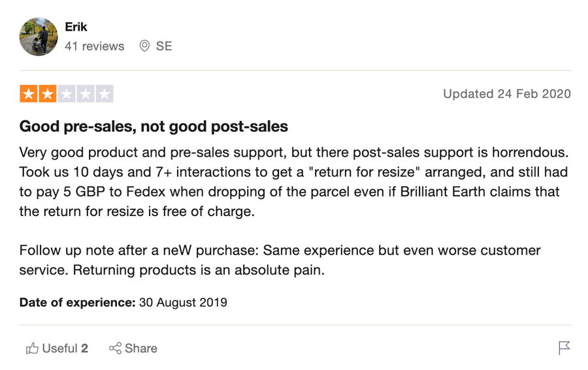Screen dimensions: 588x370
Task: Click the thumbs-up Useful icon
Action: point(32,348)
